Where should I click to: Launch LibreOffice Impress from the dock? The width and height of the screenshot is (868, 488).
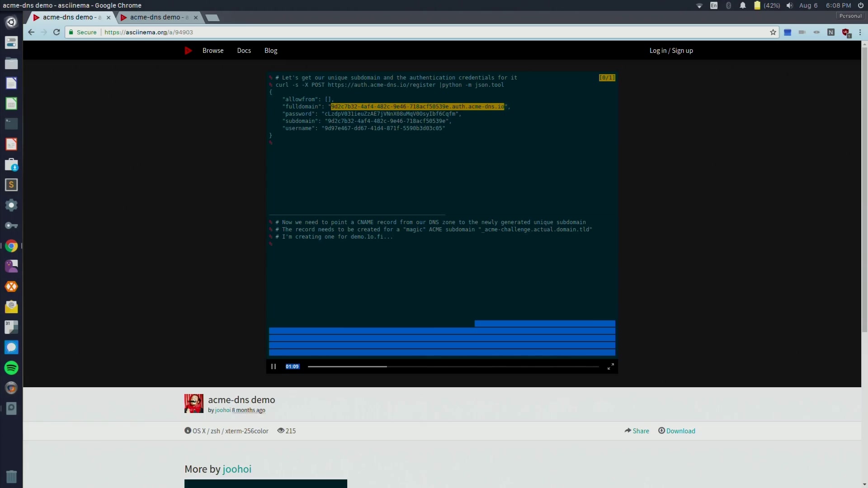(x=11, y=144)
